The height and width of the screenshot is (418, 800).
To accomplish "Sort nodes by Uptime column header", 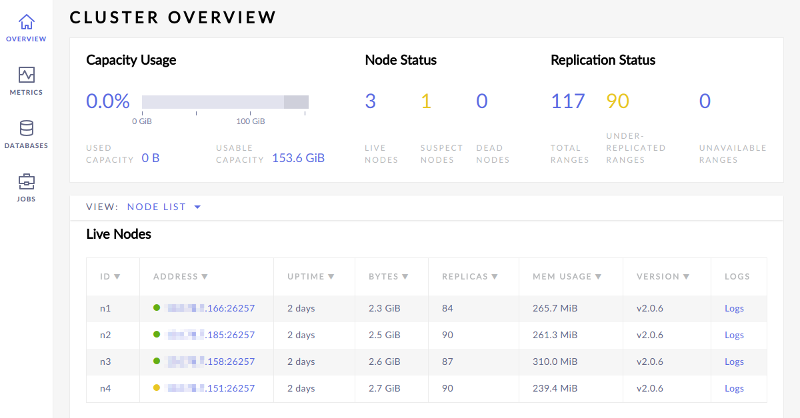I will (x=310, y=276).
